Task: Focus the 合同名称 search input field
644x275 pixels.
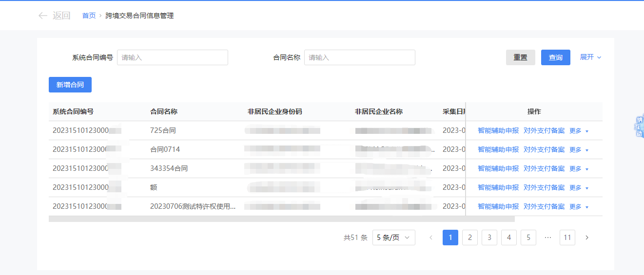Action: tap(359, 57)
